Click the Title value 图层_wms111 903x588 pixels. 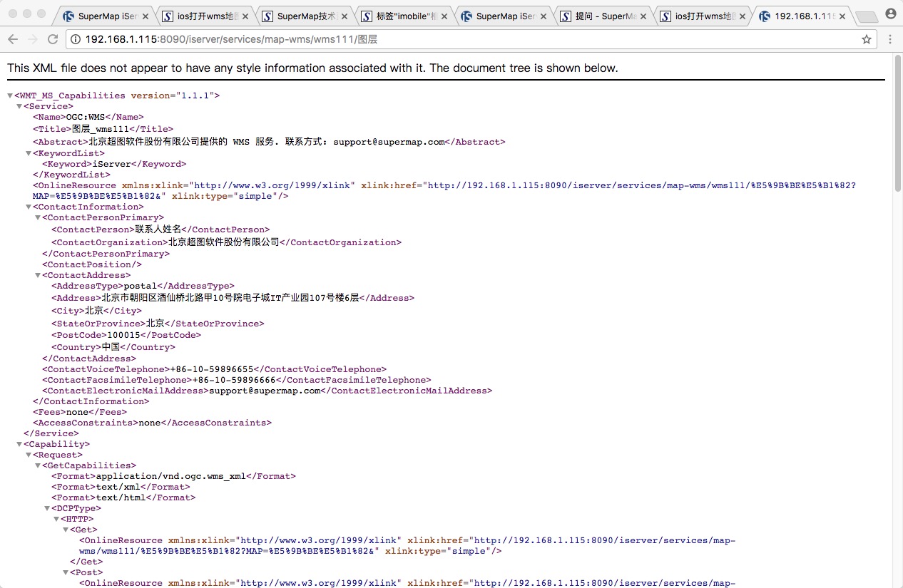pos(100,129)
